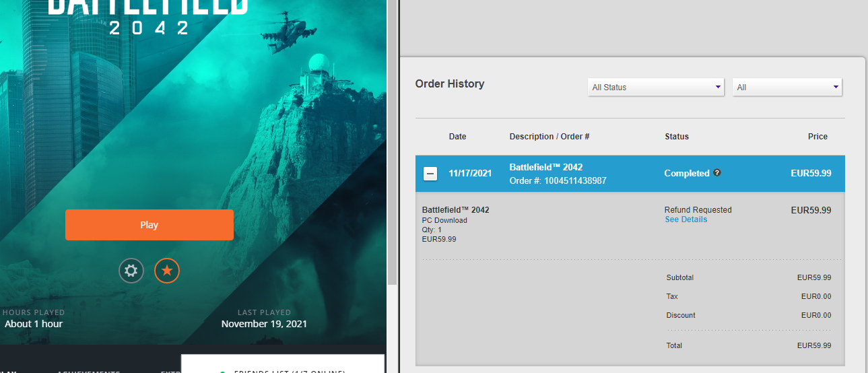Switch to the Achievements tab
The width and height of the screenshot is (868, 373).
[x=88, y=370]
